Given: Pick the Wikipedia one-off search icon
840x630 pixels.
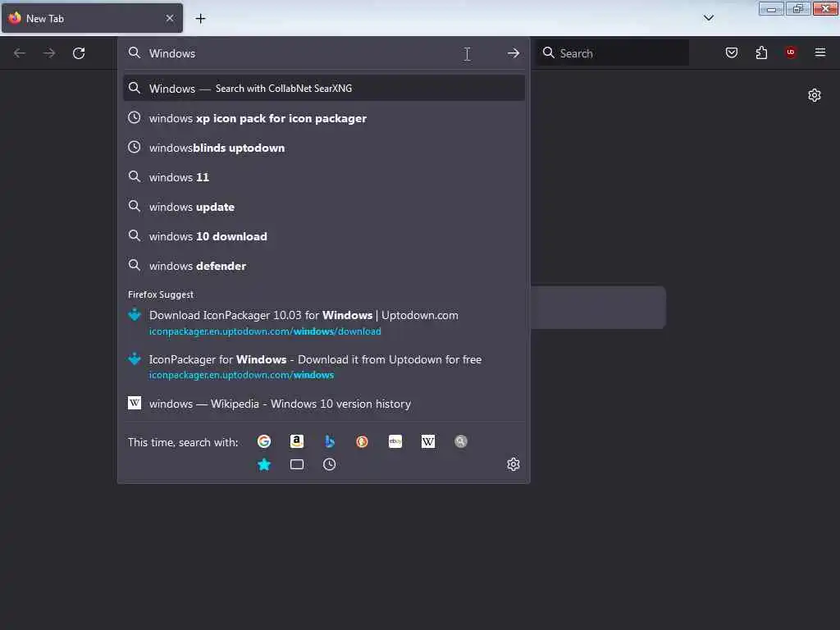Looking at the screenshot, I should pos(428,441).
